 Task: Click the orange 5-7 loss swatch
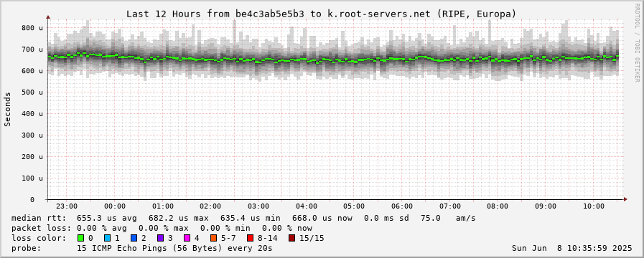pos(213,238)
